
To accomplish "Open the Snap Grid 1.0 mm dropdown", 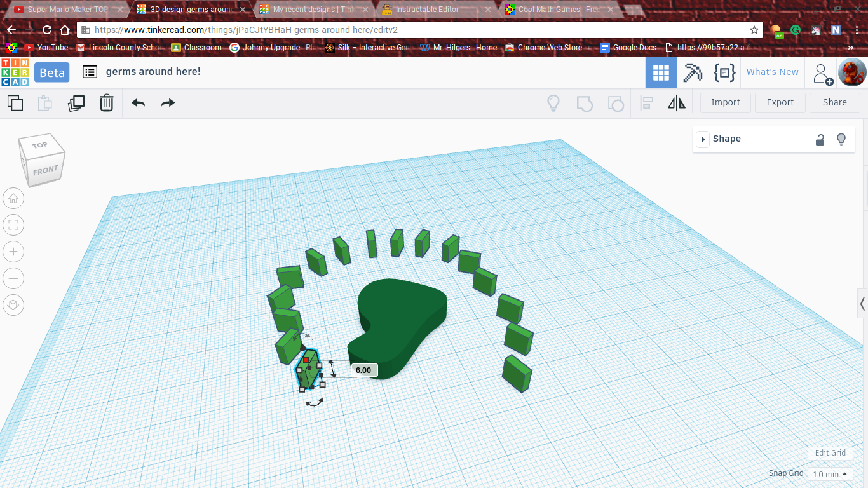I will pyautogui.click(x=832, y=474).
